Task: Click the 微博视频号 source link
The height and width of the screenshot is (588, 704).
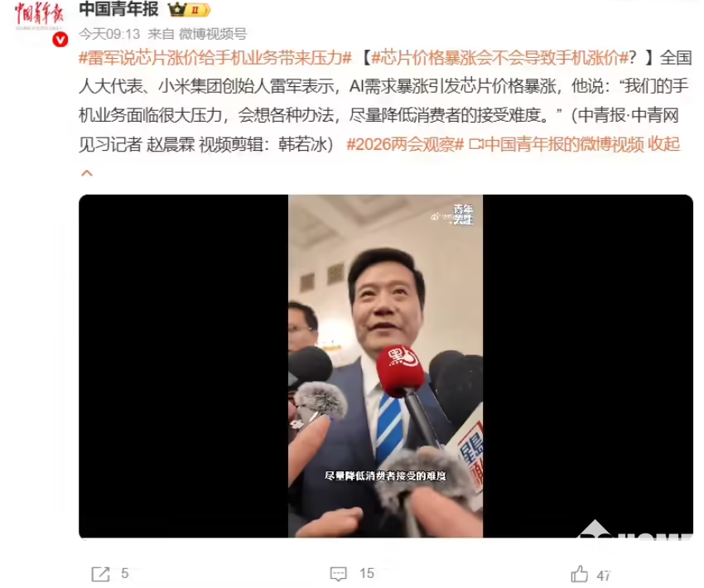Action: point(213,34)
